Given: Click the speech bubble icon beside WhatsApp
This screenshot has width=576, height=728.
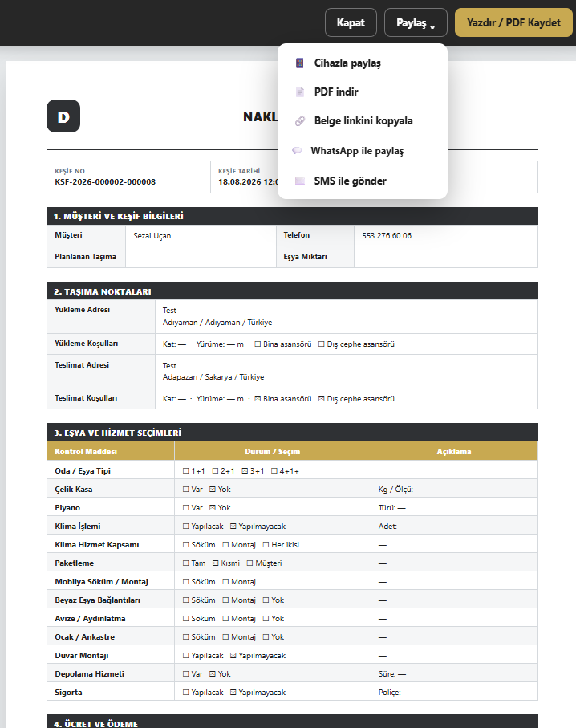Looking at the screenshot, I should 297,151.
